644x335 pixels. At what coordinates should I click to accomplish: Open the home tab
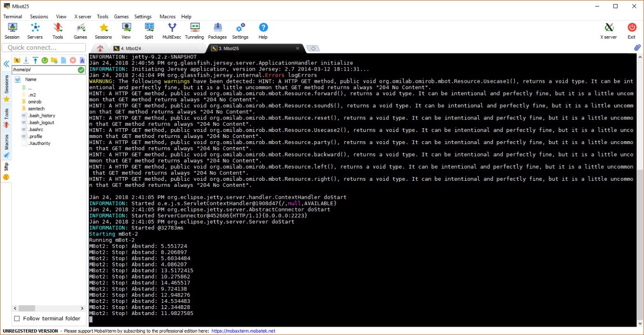tap(100, 48)
